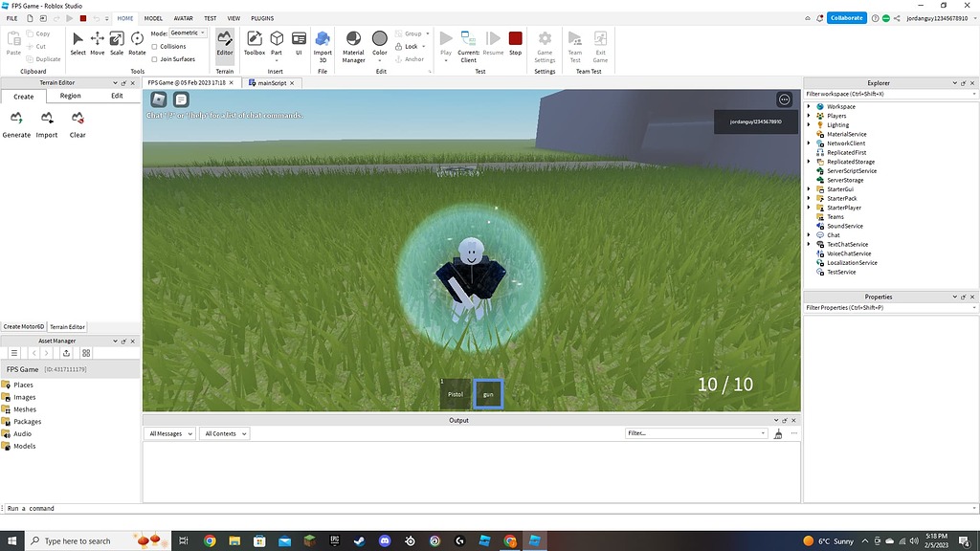Open the All Messages dropdown in Output
Viewport: 980px width, 551px height.
click(x=169, y=433)
